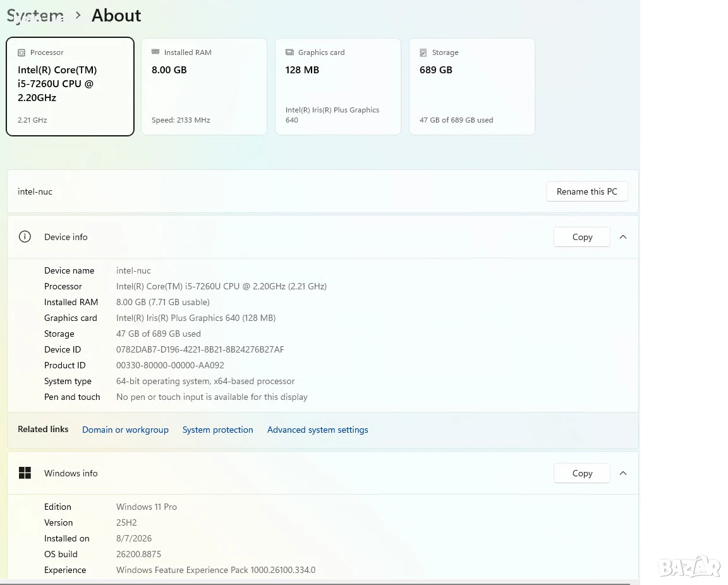Screen dimensions: 728x585
Task: Click the Windows logo icon
Action: tap(25, 473)
